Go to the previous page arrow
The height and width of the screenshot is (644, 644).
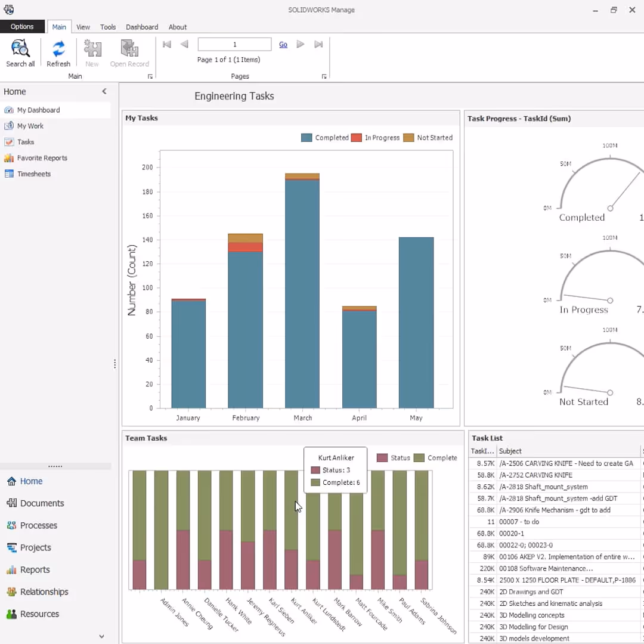(184, 44)
